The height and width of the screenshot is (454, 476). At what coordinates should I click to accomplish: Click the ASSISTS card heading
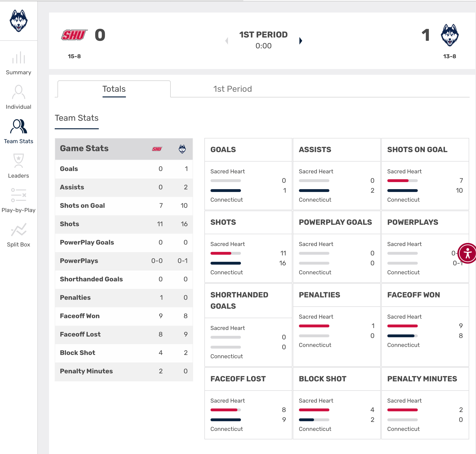click(x=315, y=150)
